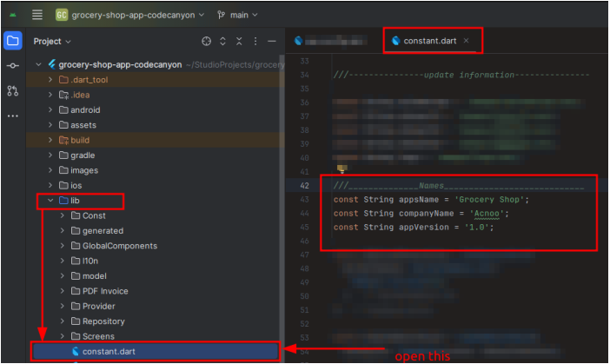This screenshot has height=364, width=610.
Task: Close the constant.dart tab
Action: 467,41
